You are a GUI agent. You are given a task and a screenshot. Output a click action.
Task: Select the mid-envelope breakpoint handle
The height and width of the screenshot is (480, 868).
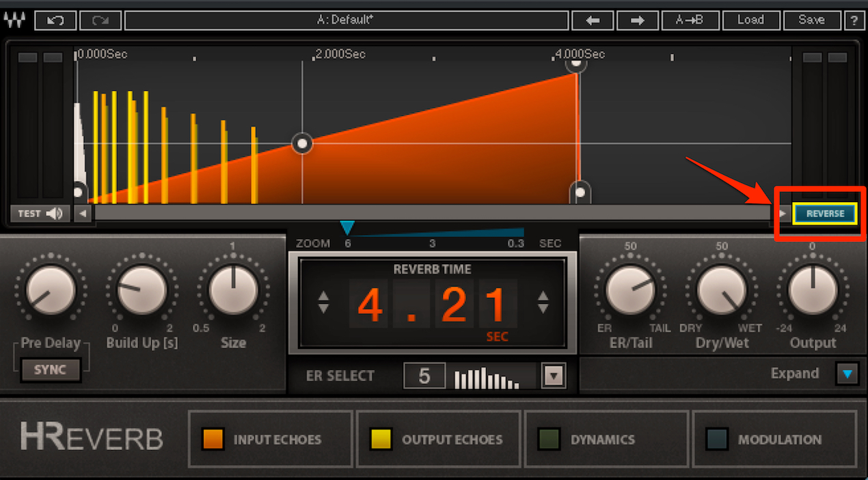302,143
